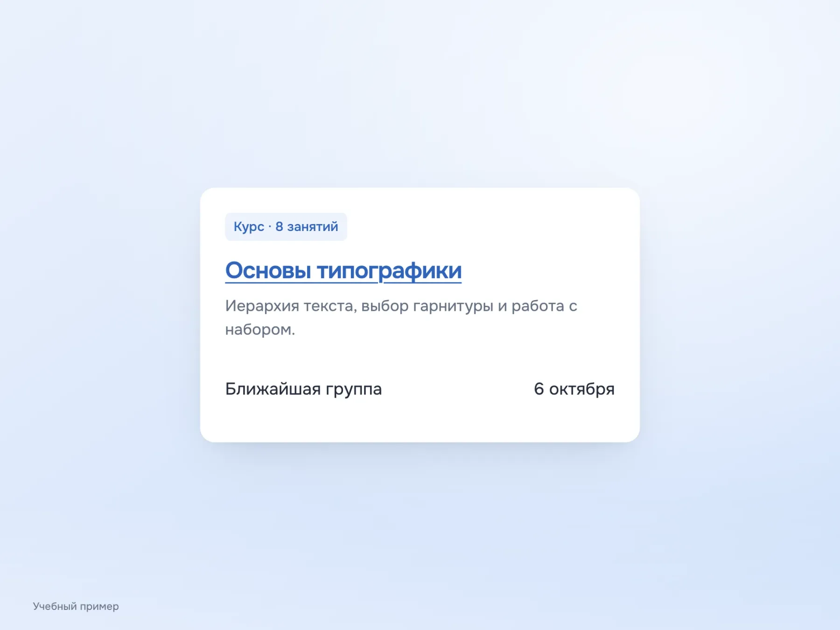The height and width of the screenshot is (630, 840).
Task: Open the "Основы типографики" course link
Action: point(343,271)
